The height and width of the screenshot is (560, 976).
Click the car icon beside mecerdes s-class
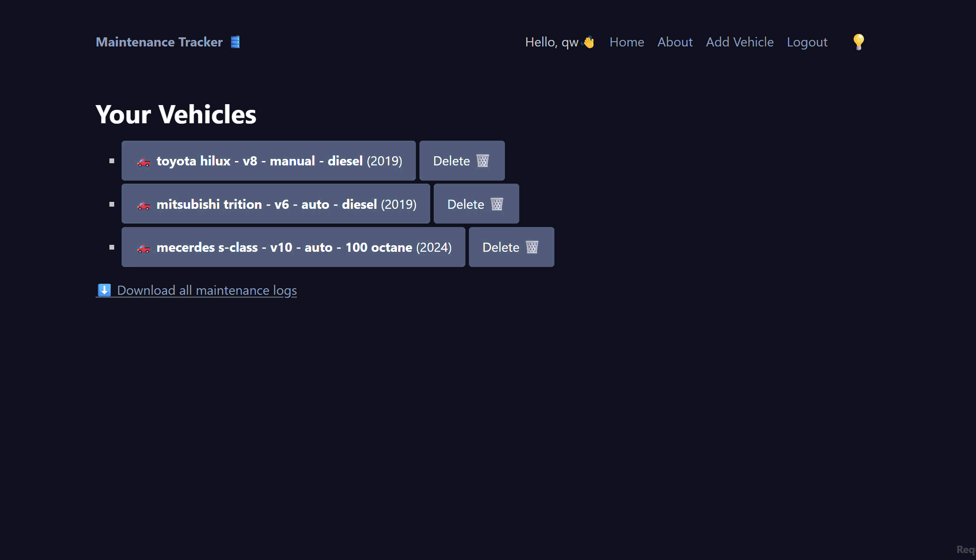144,248
